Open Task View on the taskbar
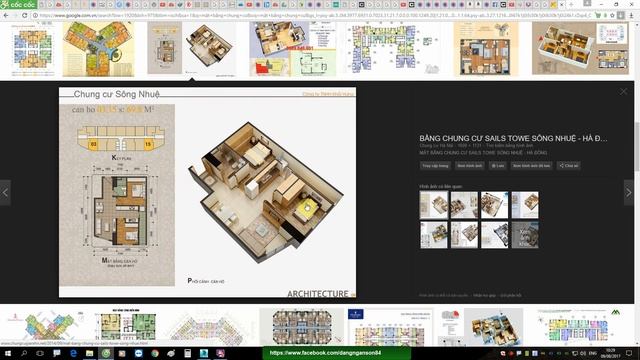 (40, 353)
